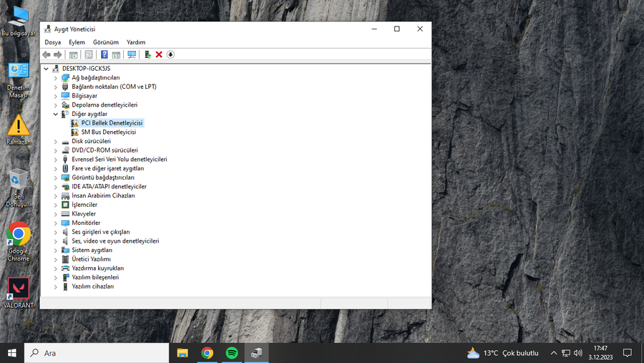
Task: Open File Explorer from the taskbar
Action: pos(182,353)
